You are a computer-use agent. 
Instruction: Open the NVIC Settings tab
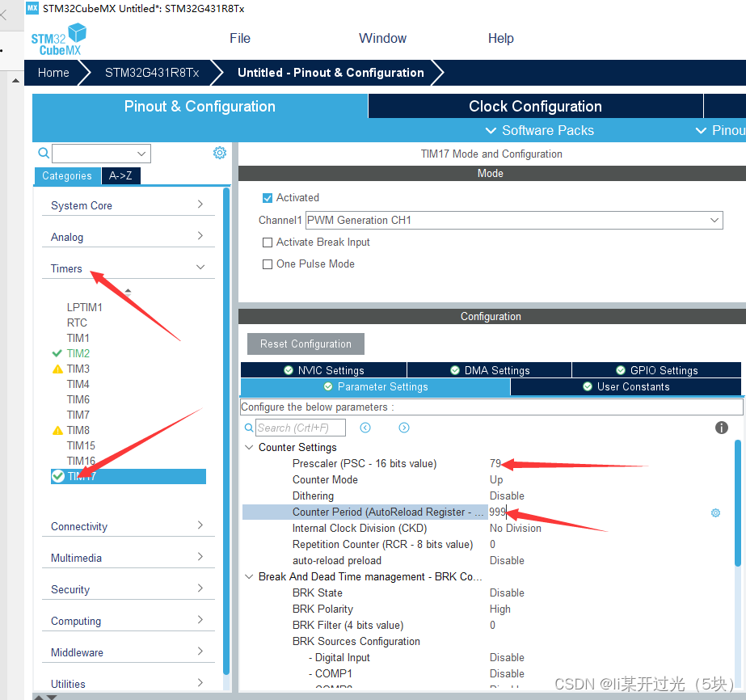[x=324, y=370]
